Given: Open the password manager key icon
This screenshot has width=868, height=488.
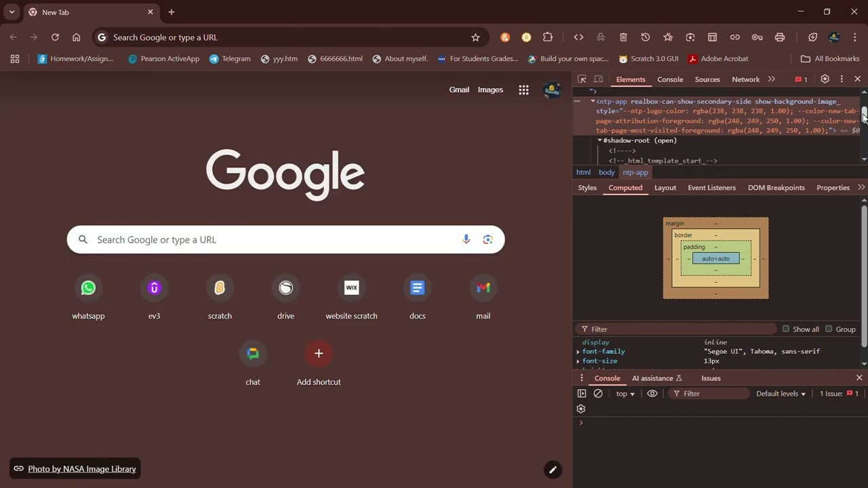Looking at the screenshot, I should 757,37.
